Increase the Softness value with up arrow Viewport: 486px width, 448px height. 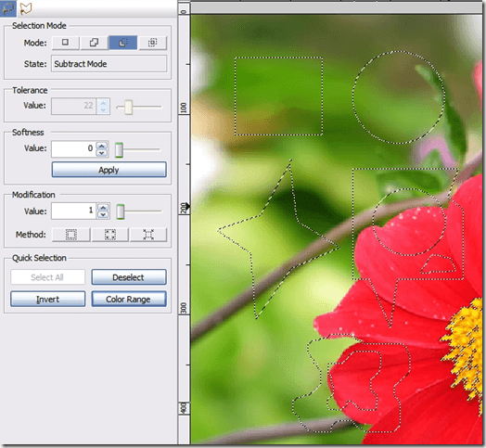pos(102,145)
